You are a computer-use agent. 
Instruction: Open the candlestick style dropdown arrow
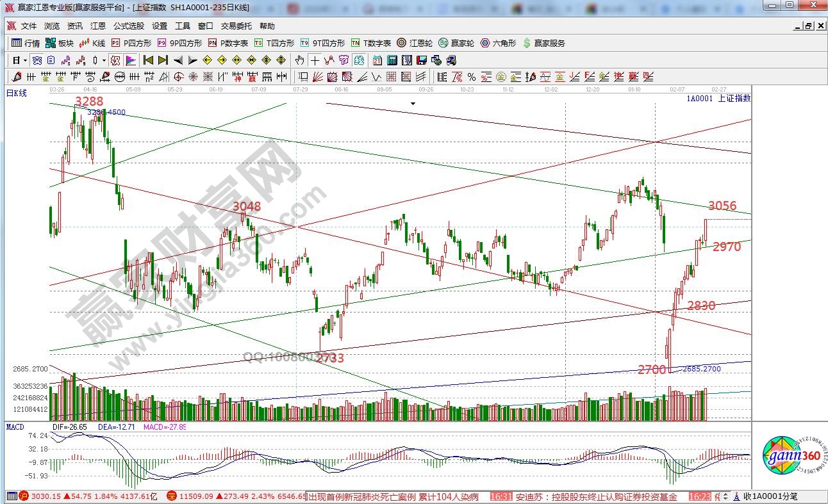tap(104, 60)
